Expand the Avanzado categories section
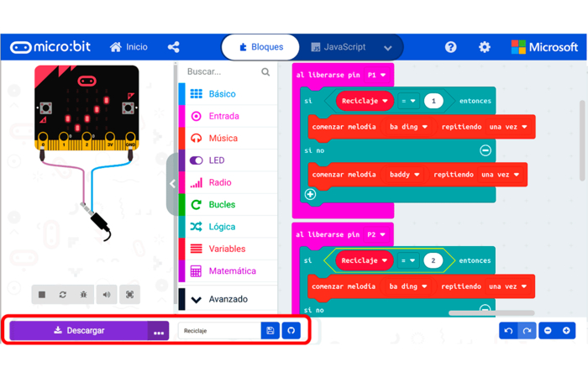This screenshot has width=588, height=378. 228,299
